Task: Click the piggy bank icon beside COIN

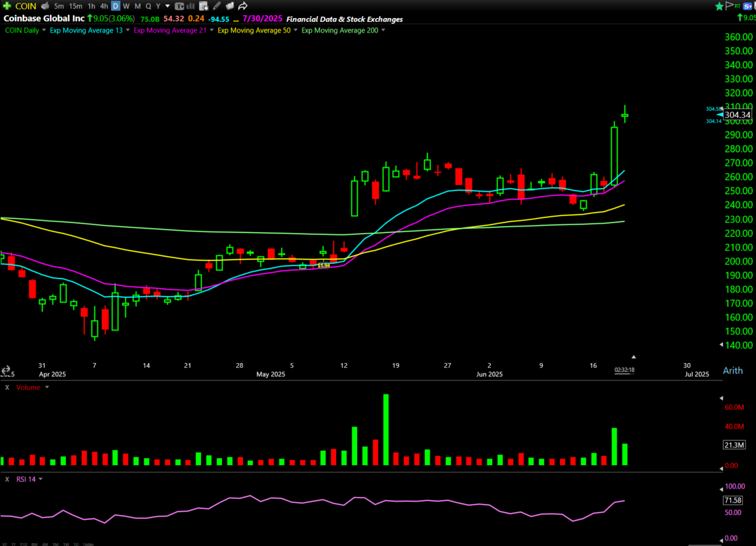Action: [x=45, y=6]
